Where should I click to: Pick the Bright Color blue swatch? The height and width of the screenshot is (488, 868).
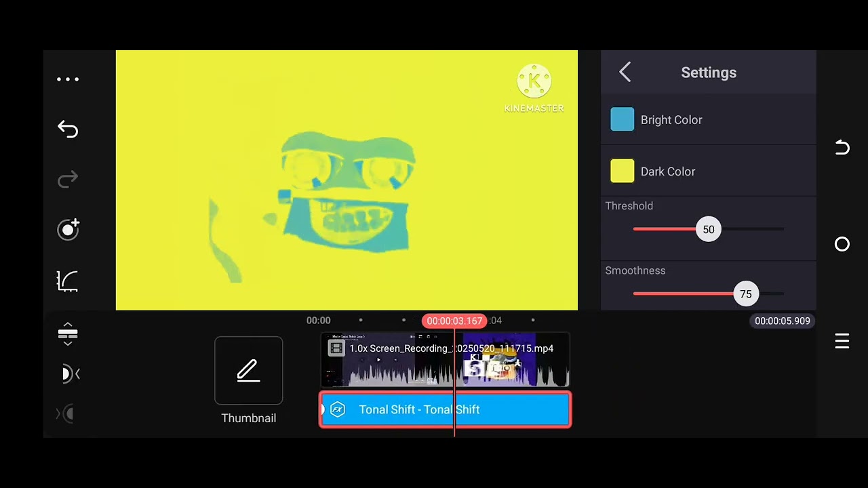pos(623,119)
